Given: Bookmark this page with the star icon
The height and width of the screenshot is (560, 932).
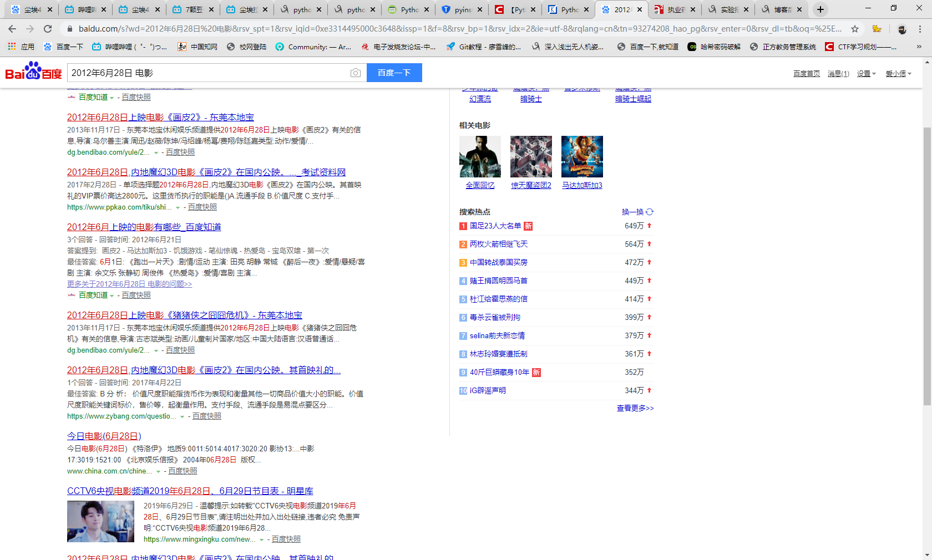Looking at the screenshot, I should click(x=855, y=29).
